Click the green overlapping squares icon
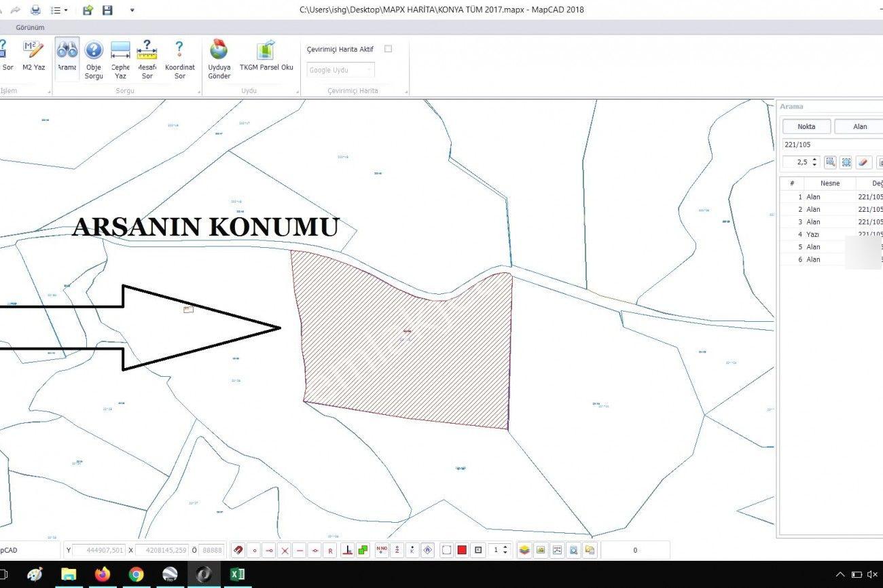This screenshot has height=588, width=883. pos(363,550)
